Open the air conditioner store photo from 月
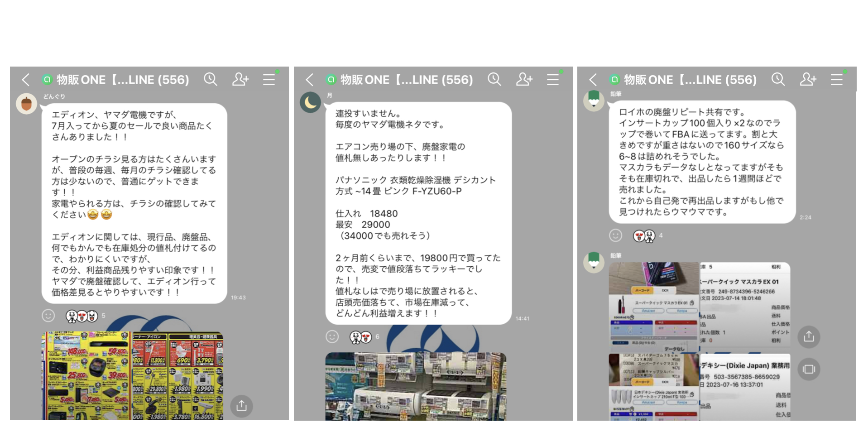The width and height of the screenshot is (868, 432). (x=416, y=386)
